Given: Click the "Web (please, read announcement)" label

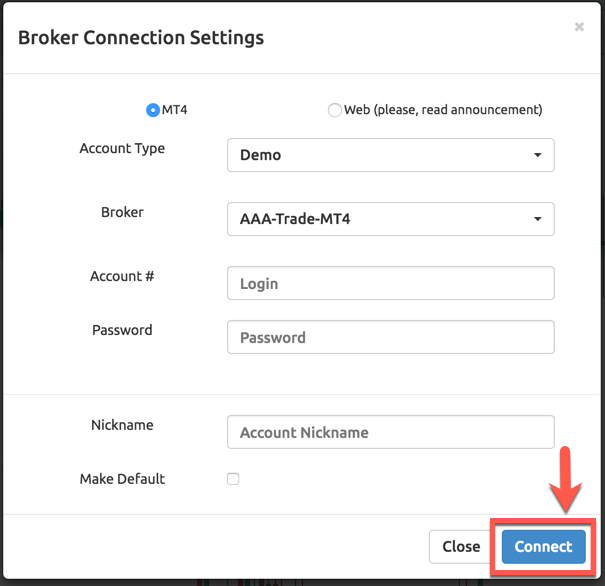Looking at the screenshot, I should (x=443, y=110).
